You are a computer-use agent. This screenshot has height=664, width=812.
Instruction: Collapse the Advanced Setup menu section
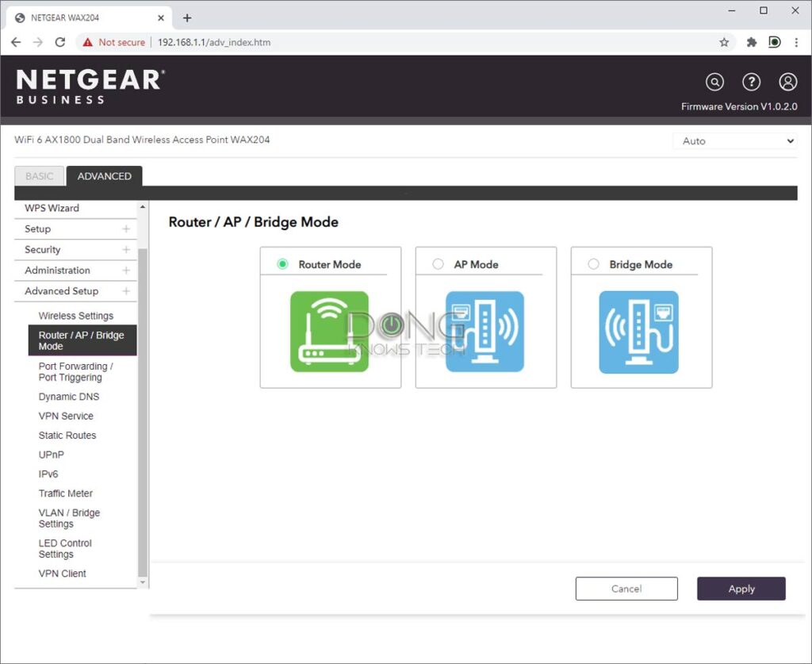(x=75, y=291)
